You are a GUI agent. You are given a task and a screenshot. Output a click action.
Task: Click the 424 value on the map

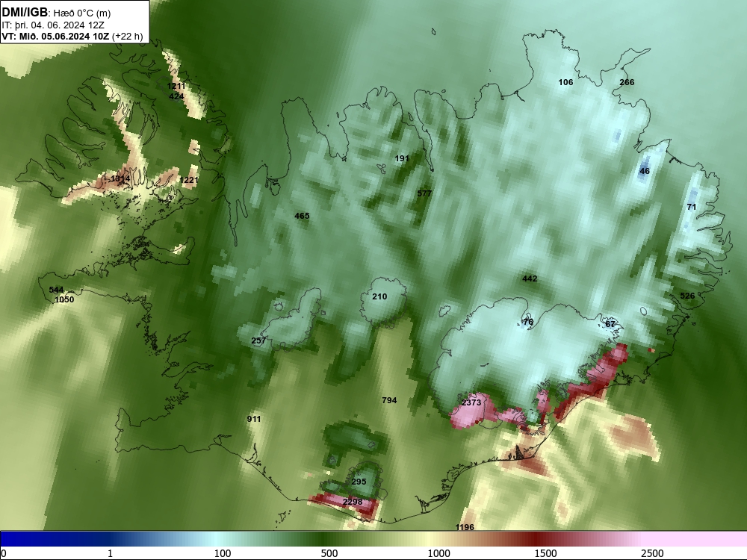[x=176, y=96]
